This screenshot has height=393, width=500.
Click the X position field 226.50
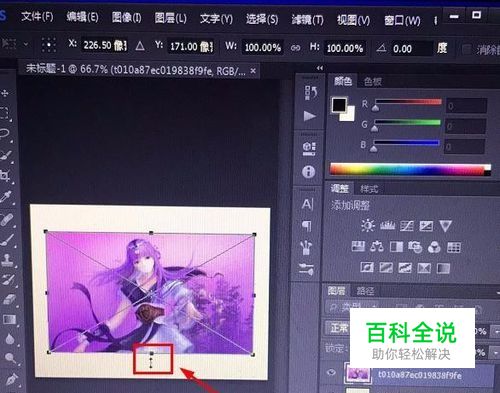coord(104,45)
